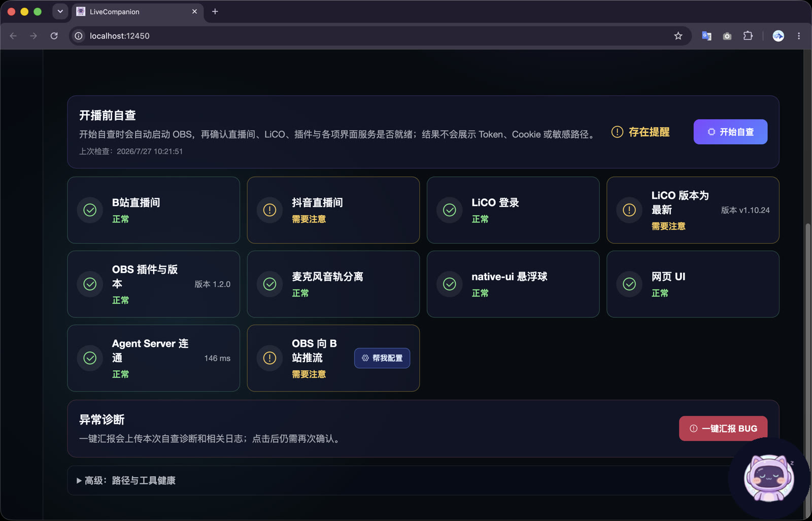Click the 开播前自查 heading
Screen dimensions: 812x521
tap(108, 116)
